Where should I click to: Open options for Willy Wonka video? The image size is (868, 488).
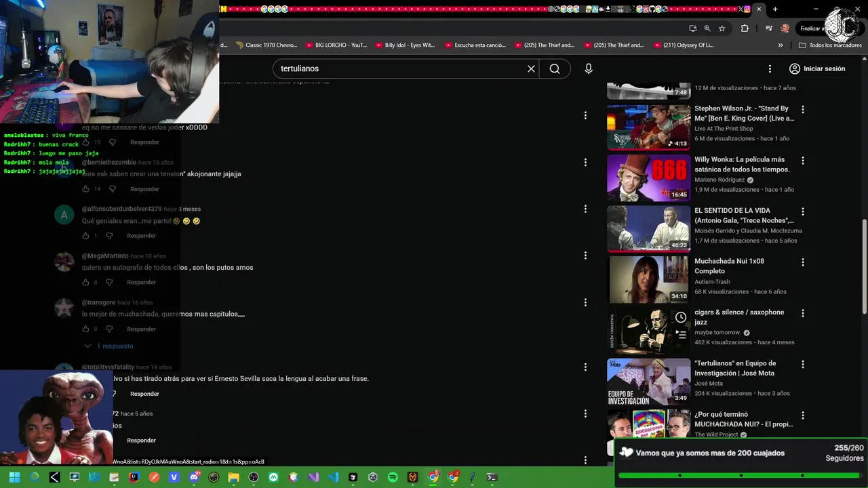coord(803,161)
